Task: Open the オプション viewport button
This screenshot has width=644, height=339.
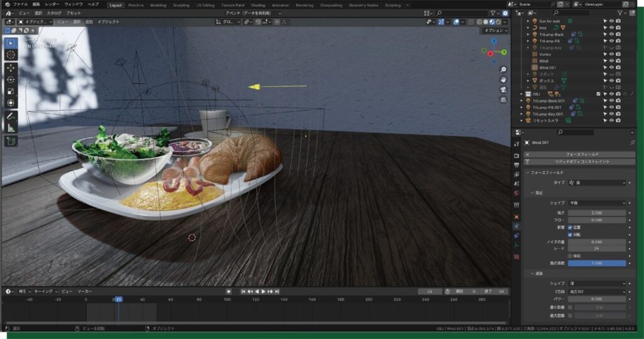Action: (496, 30)
